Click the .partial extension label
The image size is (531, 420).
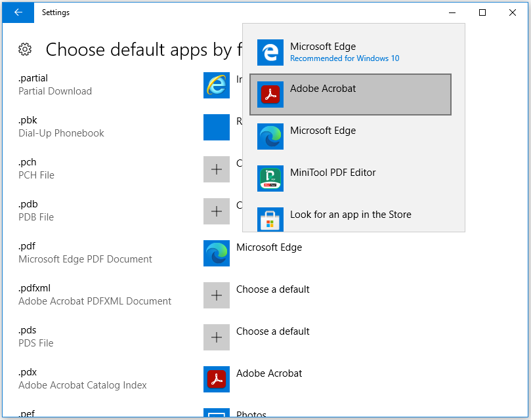click(33, 78)
